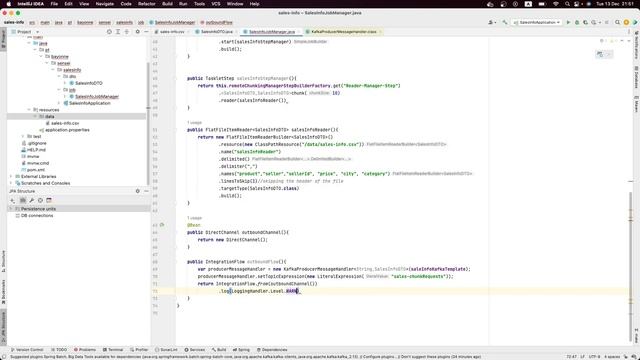Open the SalesInfoApplication run configuration dropdown
The height and width of the screenshot is (360, 640).
click(x=537, y=22)
